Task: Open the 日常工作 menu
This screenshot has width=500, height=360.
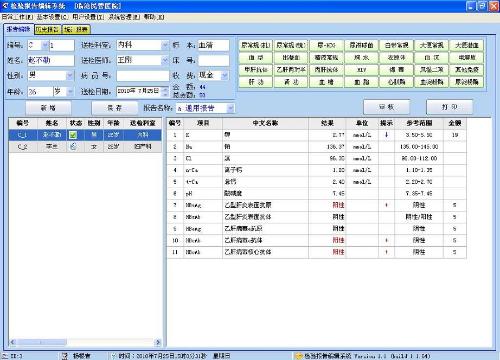Action: click(17, 17)
